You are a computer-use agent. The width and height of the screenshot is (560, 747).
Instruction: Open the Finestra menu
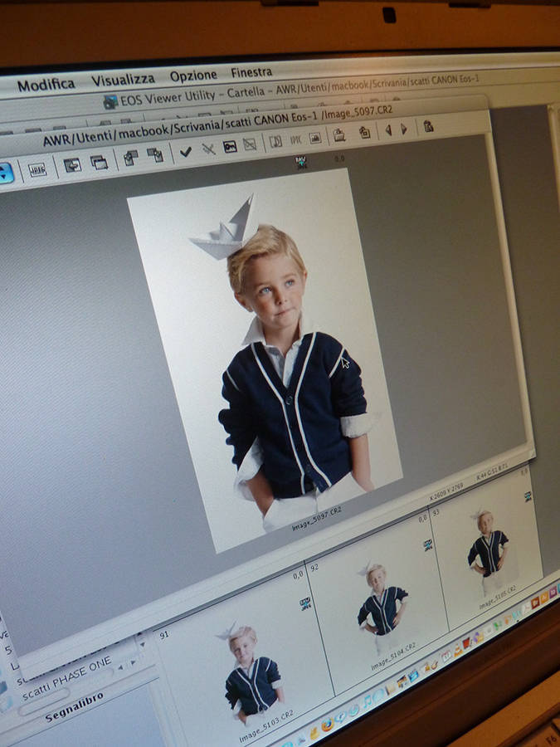pyautogui.click(x=251, y=72)
